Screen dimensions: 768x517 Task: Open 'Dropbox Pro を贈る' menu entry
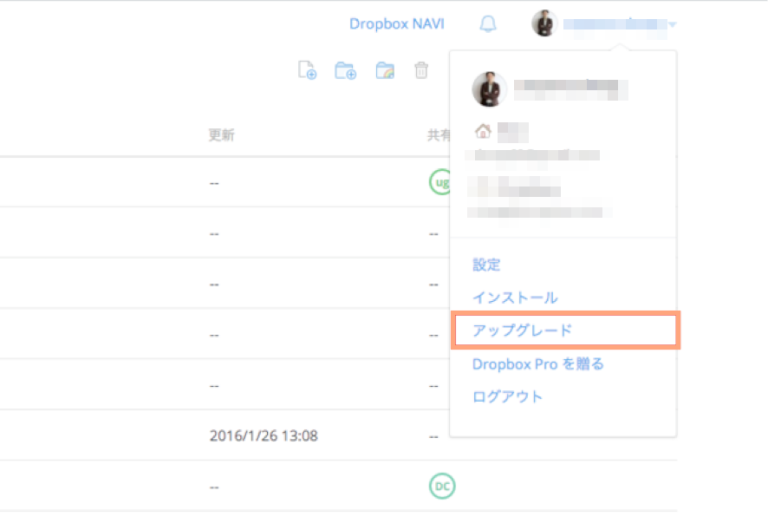point(537,364)
